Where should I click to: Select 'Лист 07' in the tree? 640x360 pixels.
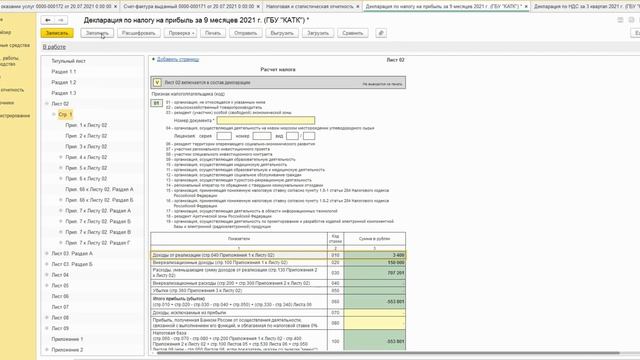tap(60, 307)
